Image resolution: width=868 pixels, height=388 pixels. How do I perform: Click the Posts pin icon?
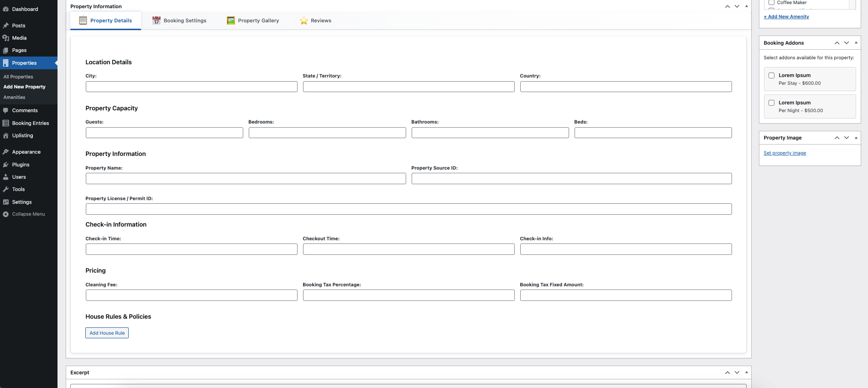click(6, 26)
